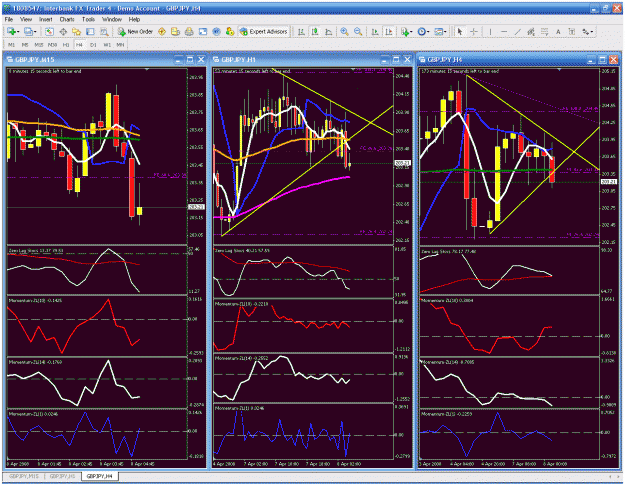Image resolution: width=625 pixels, height=484 pixels.
Task: Open the Templates dropdown
Action: coord(440,31)
